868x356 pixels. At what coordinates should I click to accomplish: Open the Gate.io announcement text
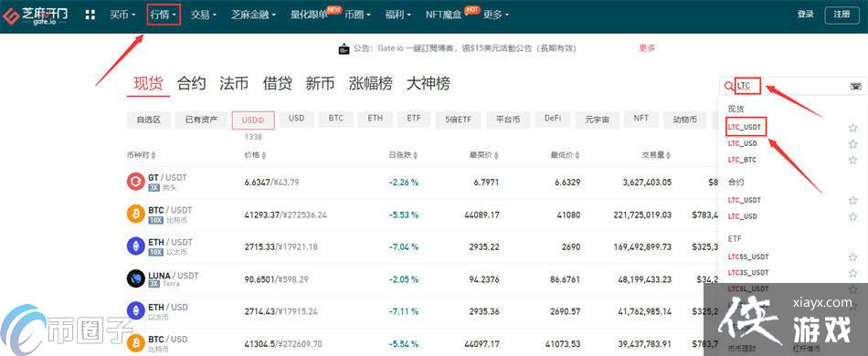(x=465, y=48)
